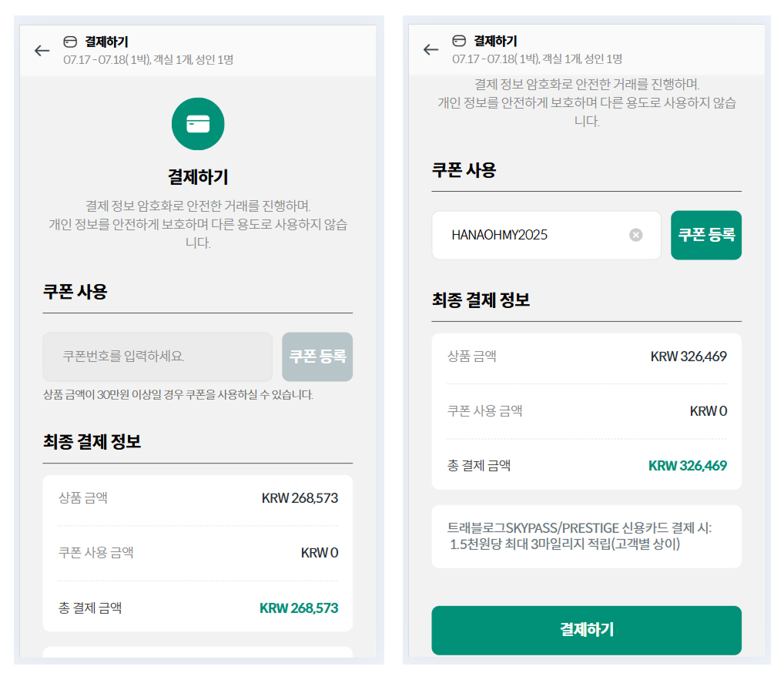Click the greyed-out 쿠폰 등록 button
The height and width of the screenshot is (683, 784).
pyautogui.click(x=317, y=357)
